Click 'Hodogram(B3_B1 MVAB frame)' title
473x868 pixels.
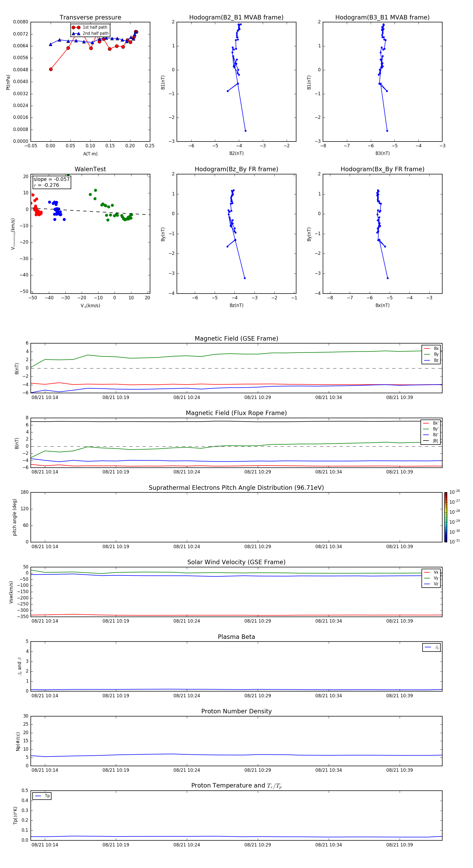[382, 18]
